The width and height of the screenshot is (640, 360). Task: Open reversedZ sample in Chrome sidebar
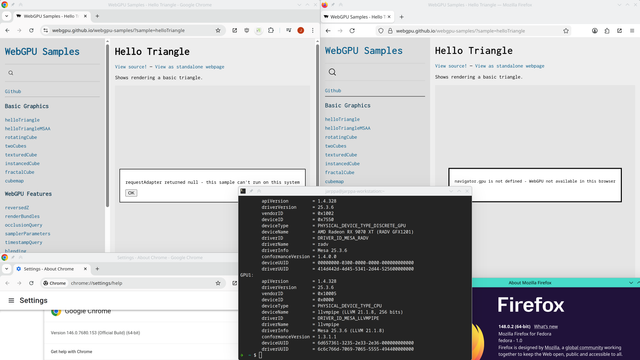point(17,207)
